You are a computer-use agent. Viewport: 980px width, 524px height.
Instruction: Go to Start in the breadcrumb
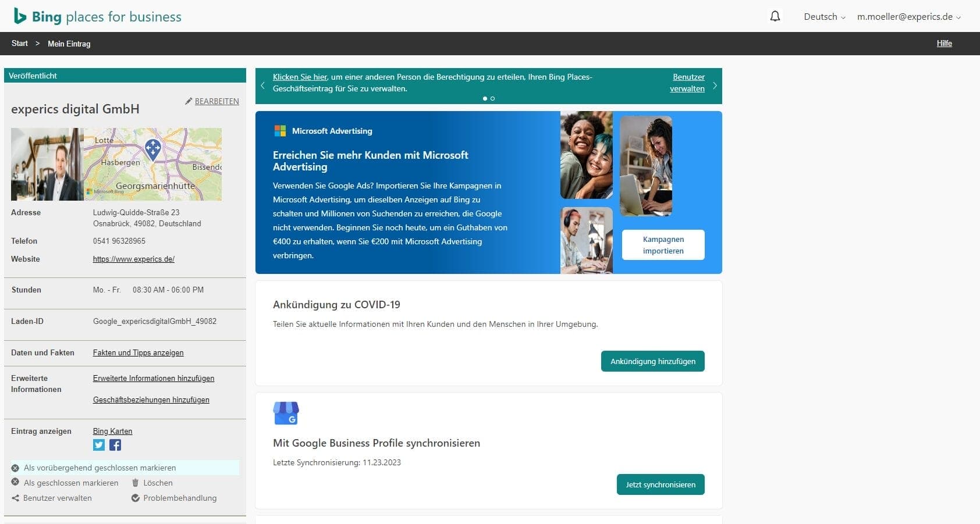pyautogui.click(x=20, y=44)
